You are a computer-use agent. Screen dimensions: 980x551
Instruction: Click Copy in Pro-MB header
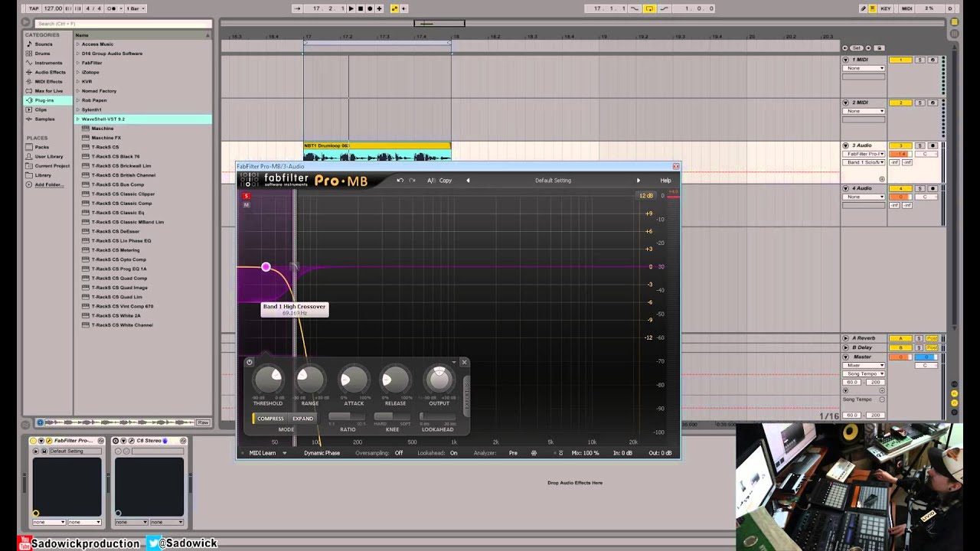coord(446,181)
